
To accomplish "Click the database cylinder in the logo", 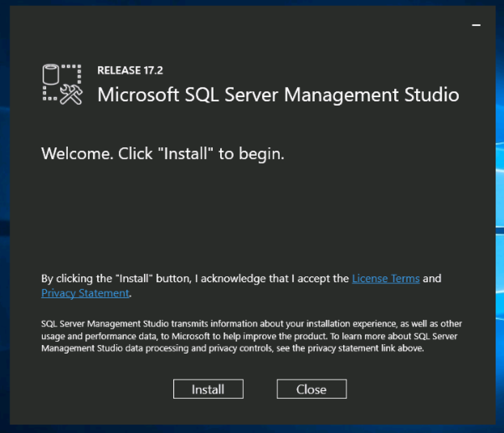I will click(x=51, y=75).
